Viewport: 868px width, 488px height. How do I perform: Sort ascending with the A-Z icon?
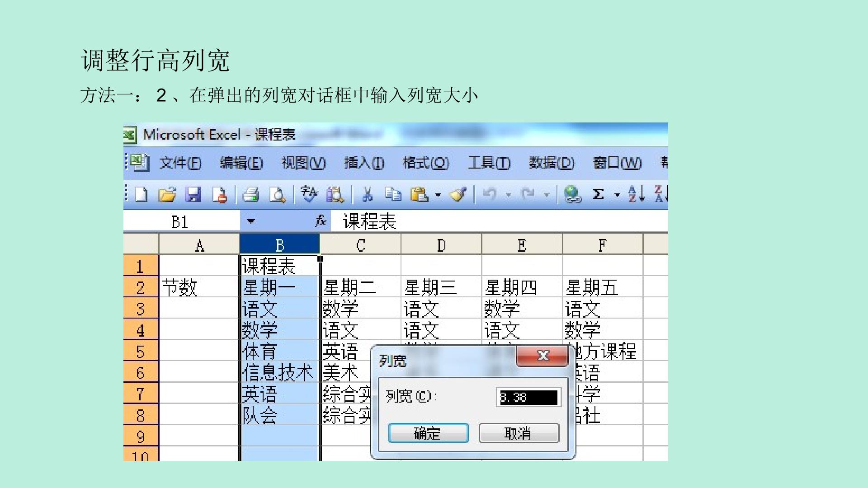click(636, 195)
